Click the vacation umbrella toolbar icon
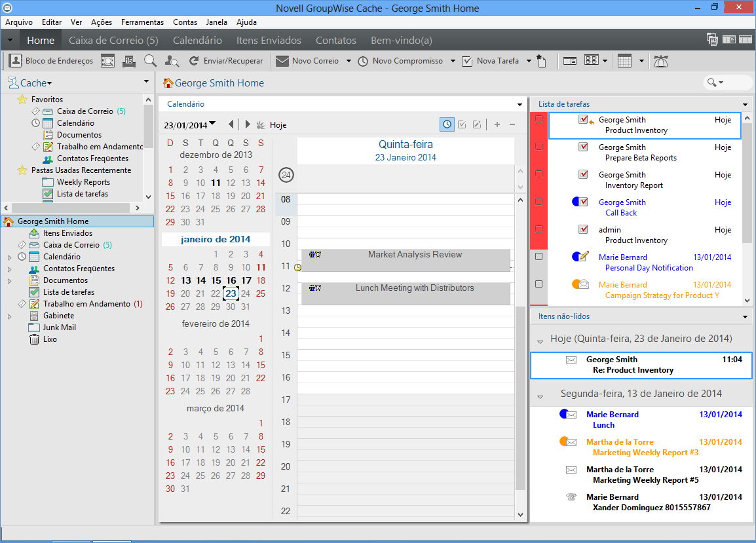Viewport: 756px width, 543px height. coord(660,61)
